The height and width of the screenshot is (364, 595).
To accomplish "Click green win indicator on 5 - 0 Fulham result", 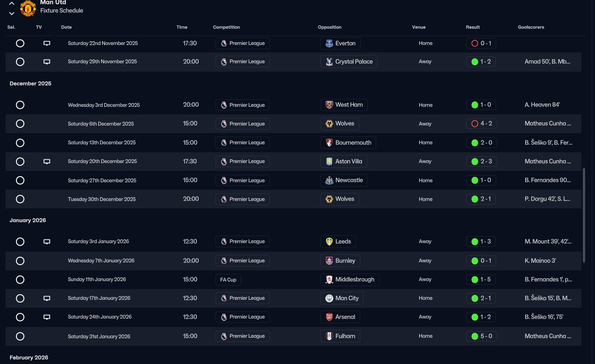I will pyautogui.click(x=475, y=336).
